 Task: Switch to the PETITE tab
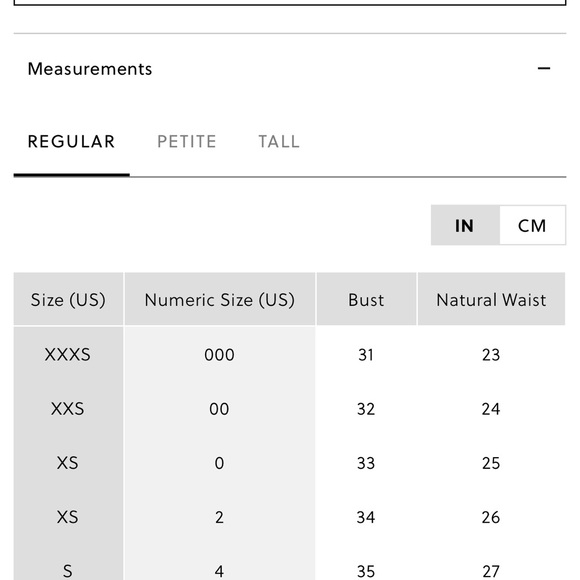(187, 142)
